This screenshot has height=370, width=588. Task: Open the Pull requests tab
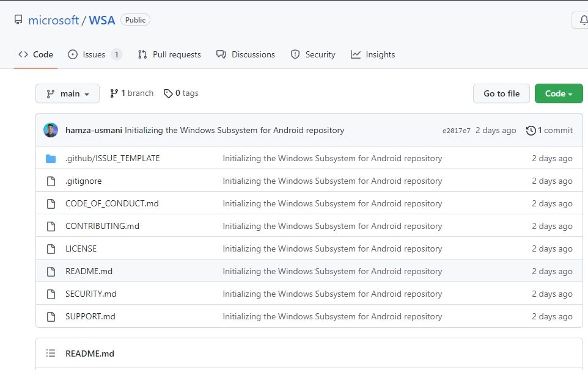tap(169, 54)
